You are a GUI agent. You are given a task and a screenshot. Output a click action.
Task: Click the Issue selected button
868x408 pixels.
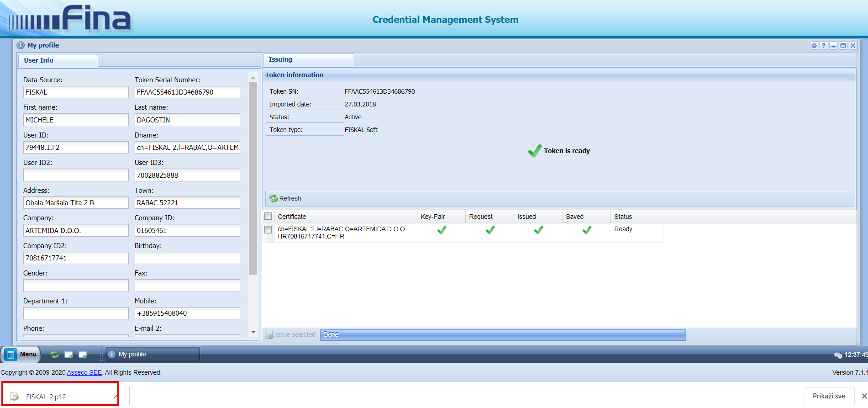(291, 334)
